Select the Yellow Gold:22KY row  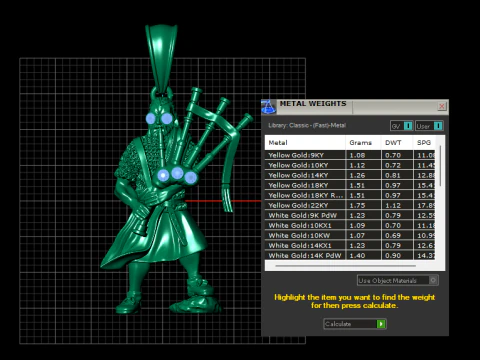350,205
